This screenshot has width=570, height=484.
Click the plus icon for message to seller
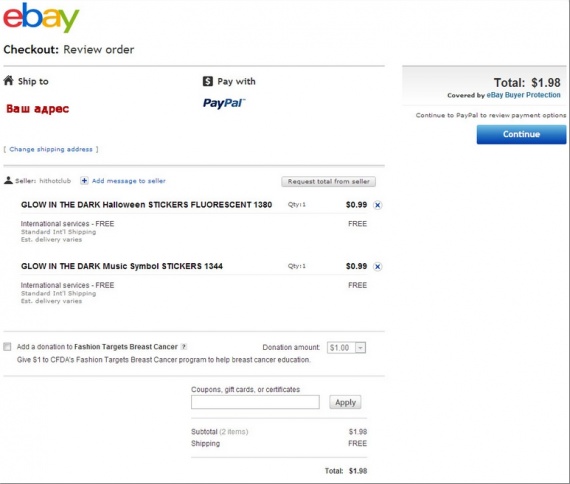click(x=84, y=180)
